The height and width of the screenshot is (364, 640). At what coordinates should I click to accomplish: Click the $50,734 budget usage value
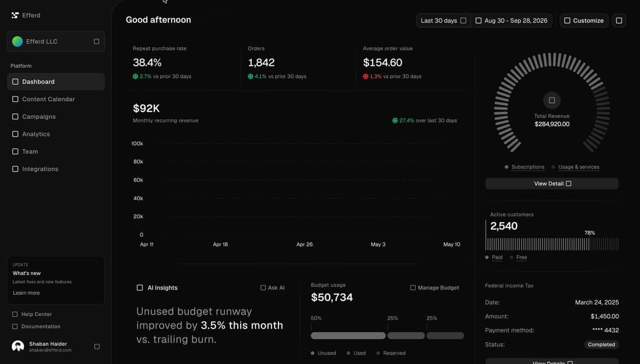(x=332, y=297)
